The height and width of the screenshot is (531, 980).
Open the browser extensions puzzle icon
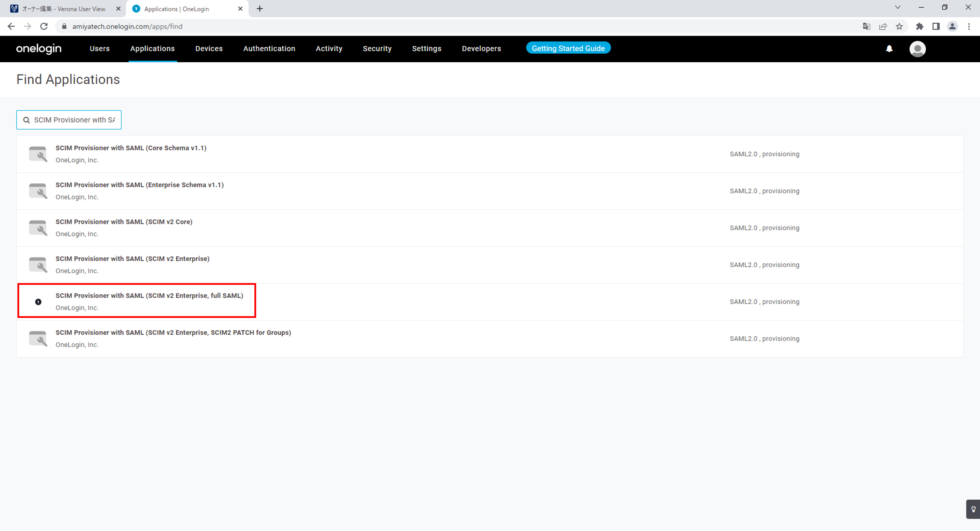pyautogui.click(x=919, y=26)
